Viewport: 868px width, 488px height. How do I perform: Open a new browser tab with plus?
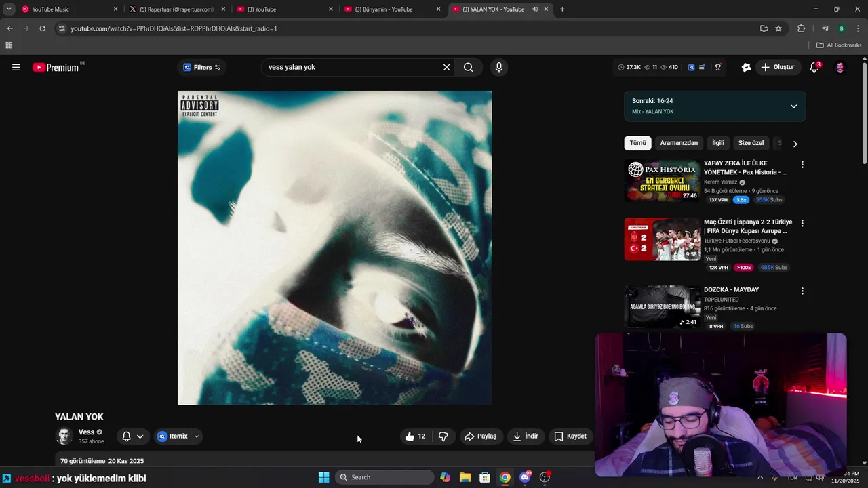(x=562, y=9)
